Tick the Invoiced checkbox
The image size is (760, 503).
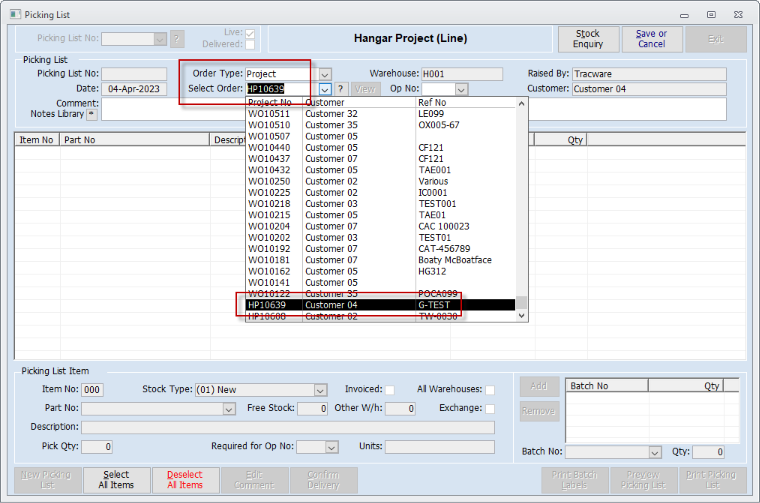(390, 390)
